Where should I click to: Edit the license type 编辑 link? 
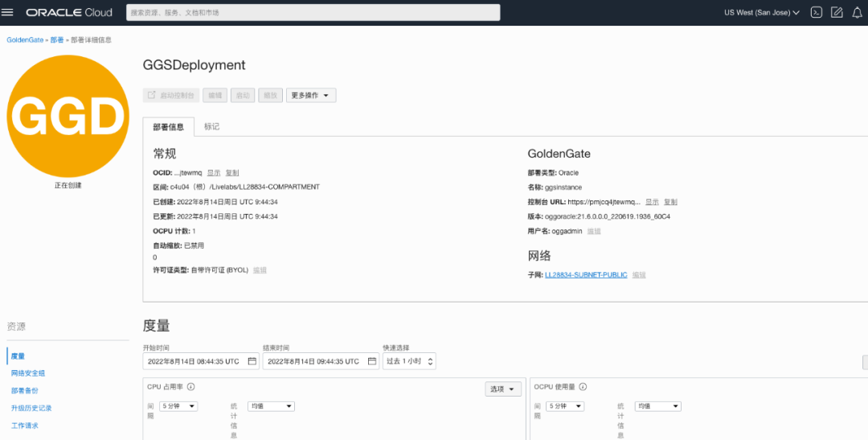[x=260, y=270]
